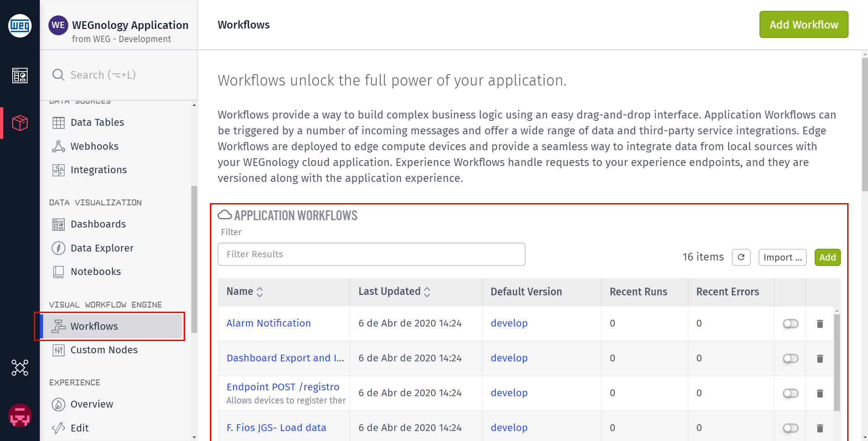Enable the F. Fios JGS toggle
This screenshot has height=441, width=868.
(x=791, y=428)
